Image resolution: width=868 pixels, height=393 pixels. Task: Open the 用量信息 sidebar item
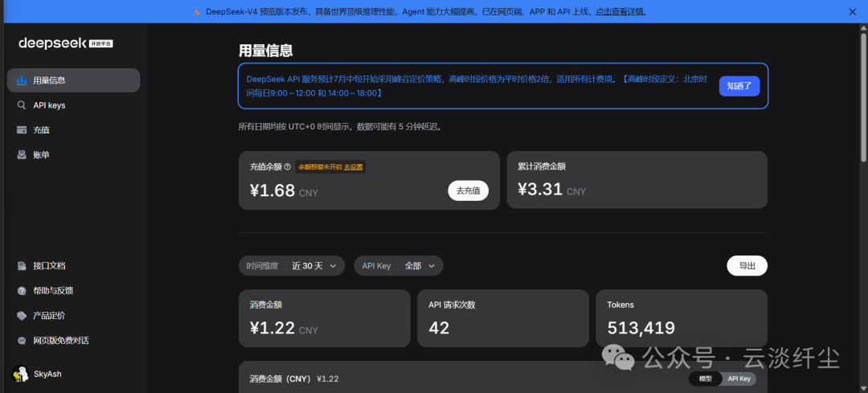73,80
